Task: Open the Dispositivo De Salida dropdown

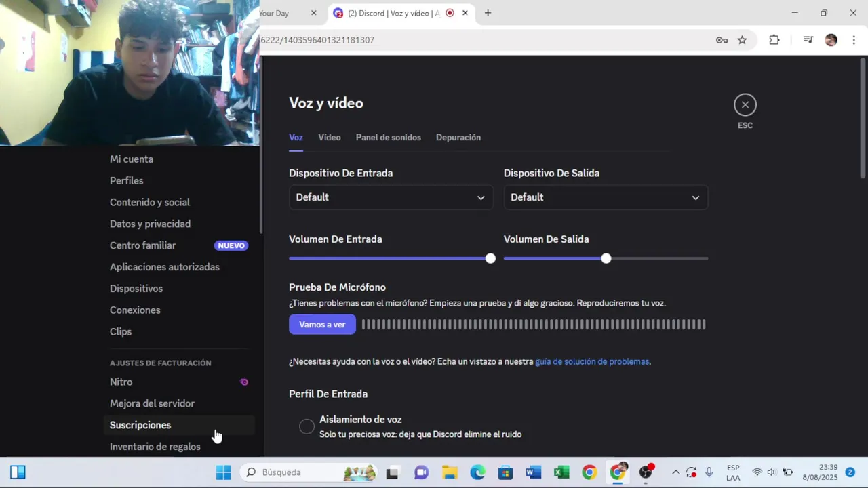Action: pyautogui.click(x=606, y=197)
